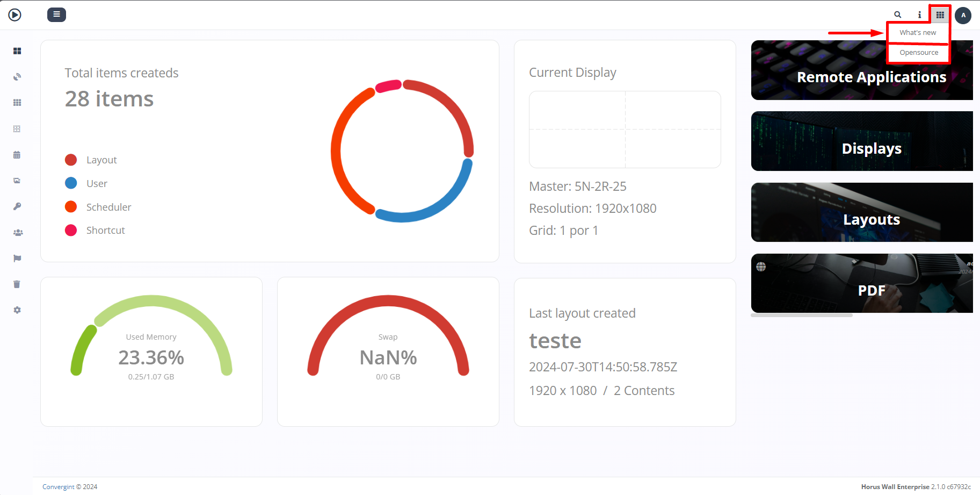Open the calendar scheduler sidebar icon
This screenshot has height=495, width=980.
click(x=17, y=155)
